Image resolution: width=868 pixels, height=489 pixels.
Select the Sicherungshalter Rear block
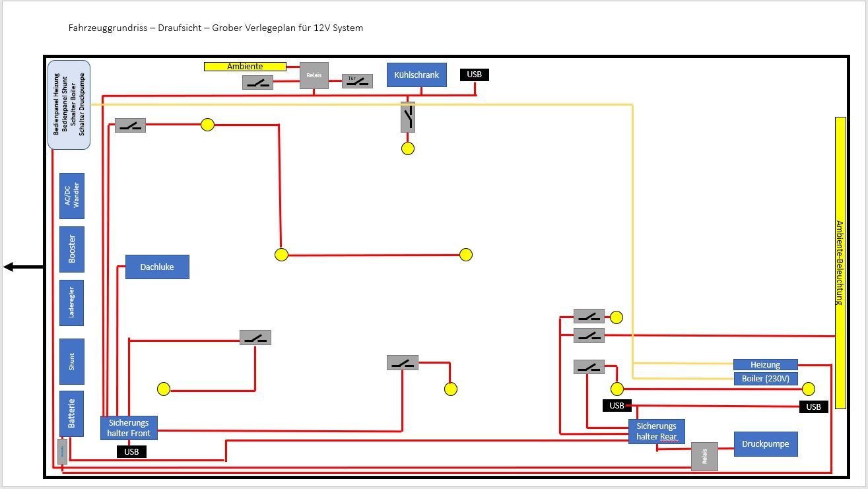click(x=657, y=432)
